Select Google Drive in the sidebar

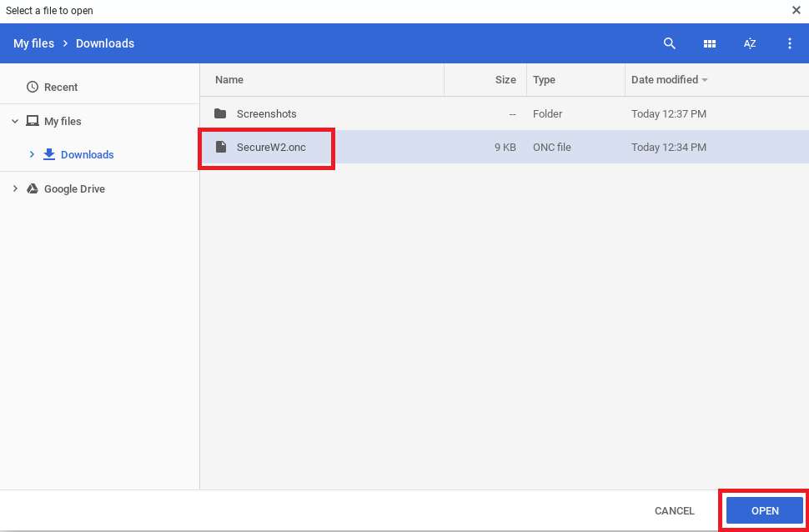pos(74,188)
